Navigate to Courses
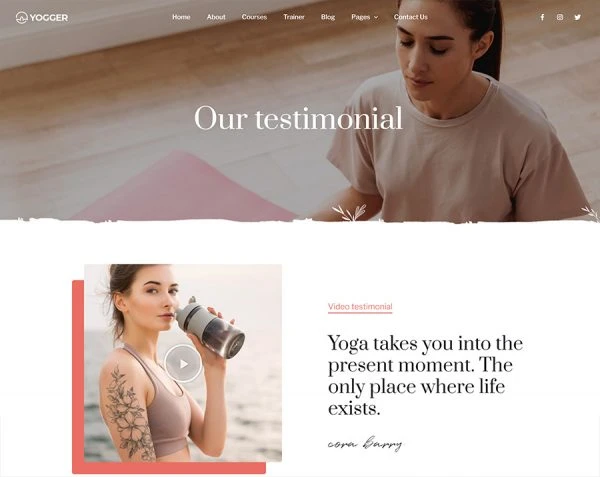600x477 pixels. point(254,17)
